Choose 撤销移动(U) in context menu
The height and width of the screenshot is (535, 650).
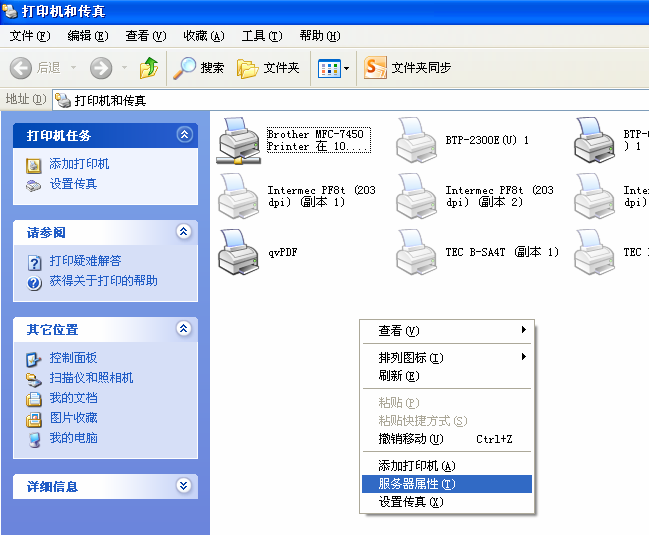pyautogui.click(x=447, y=439)
